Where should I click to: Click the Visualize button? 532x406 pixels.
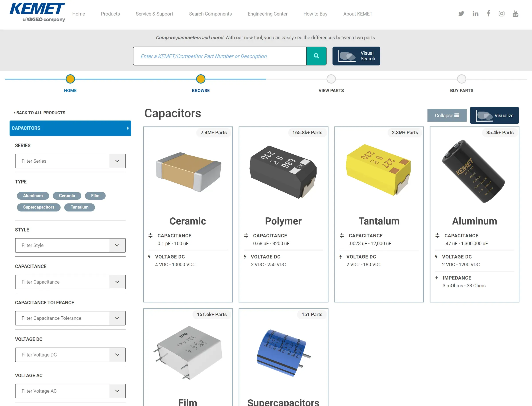(494, 115)
